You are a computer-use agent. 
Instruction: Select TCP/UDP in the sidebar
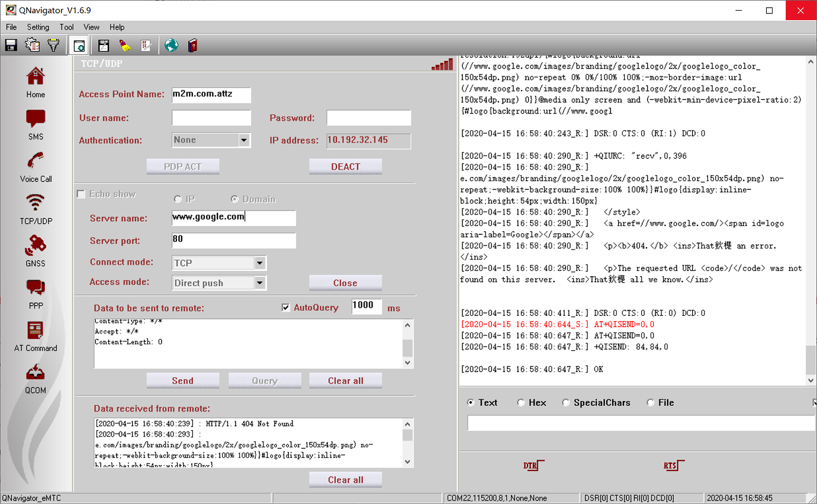coord(36,209)
